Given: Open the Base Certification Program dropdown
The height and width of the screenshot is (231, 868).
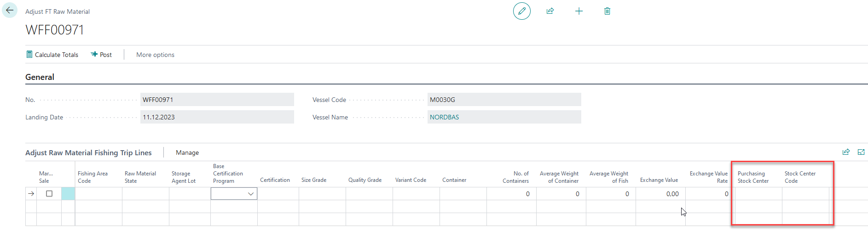Looking at the screenshot, I should (250, 194).
